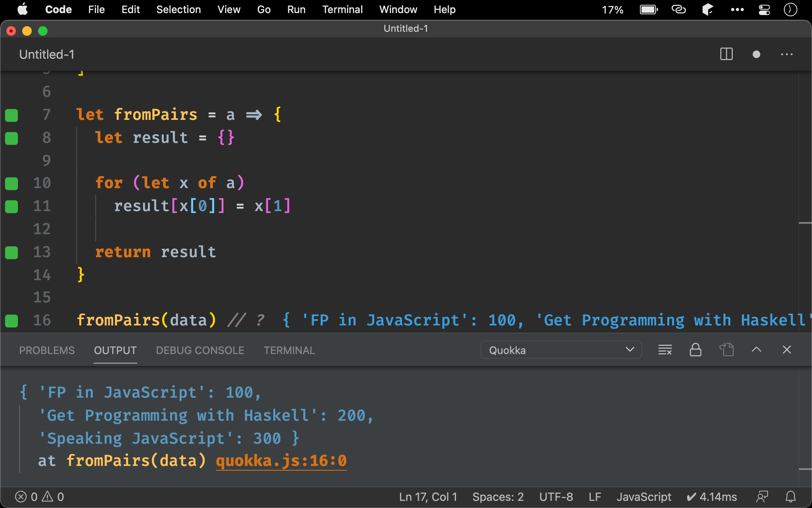Open the Quokka output channel dropdown

pyautogui.click(x=561, y=350)
